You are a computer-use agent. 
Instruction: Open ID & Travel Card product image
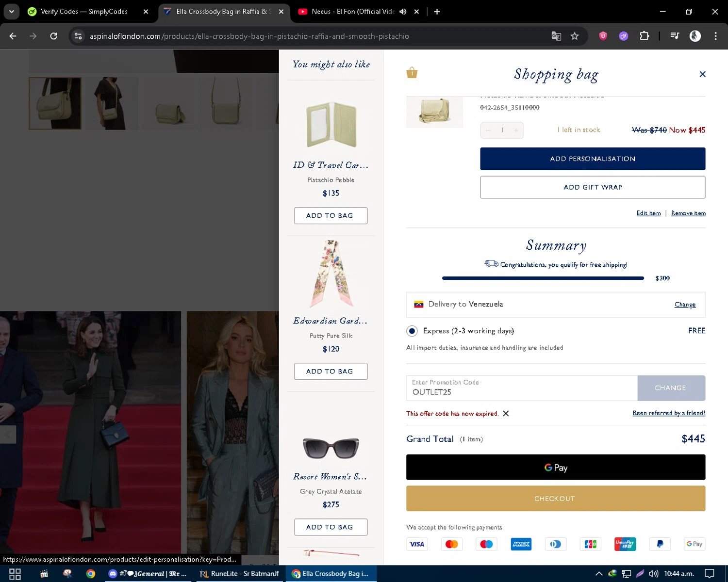point(331,125)
